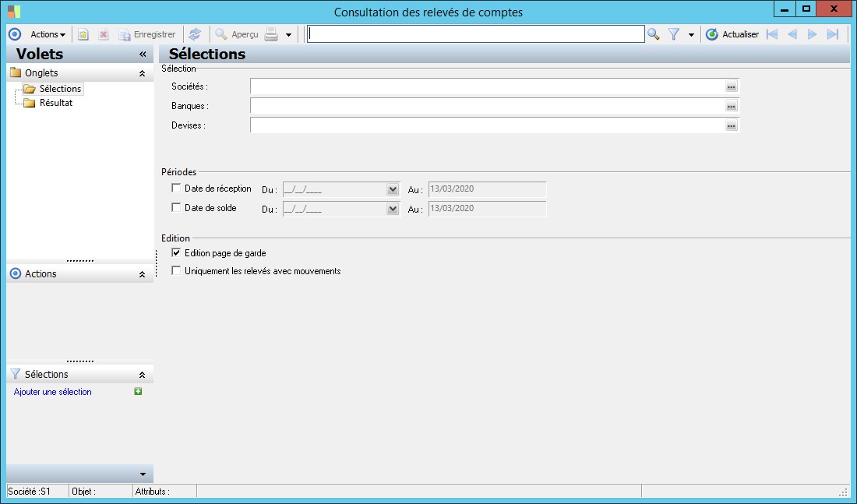
Task: Select the Sélections tree item
Action: (60, 89)
